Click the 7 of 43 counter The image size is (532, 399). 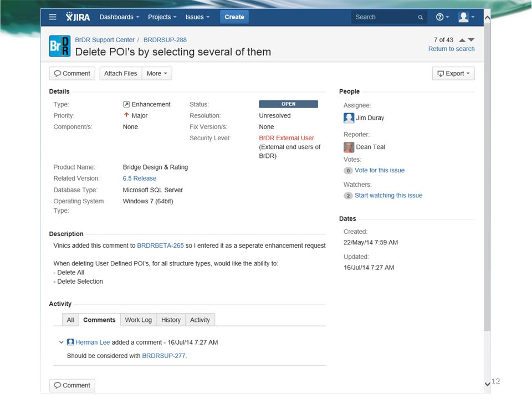(443, 40)
